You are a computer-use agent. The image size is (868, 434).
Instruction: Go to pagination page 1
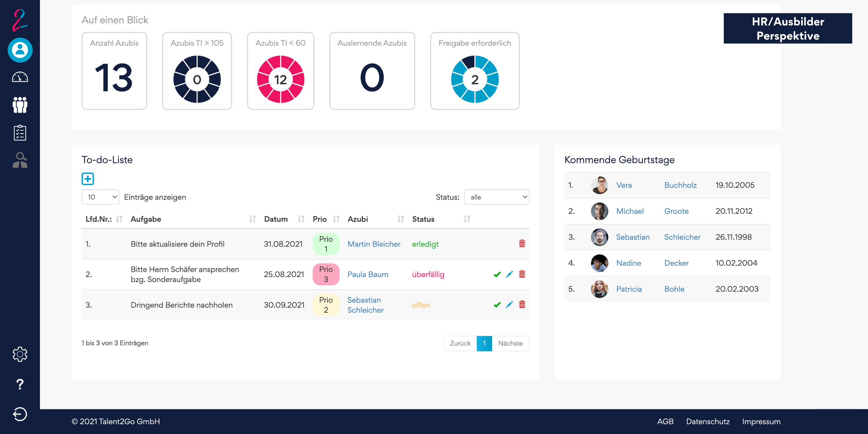click(x=484, y=343)
